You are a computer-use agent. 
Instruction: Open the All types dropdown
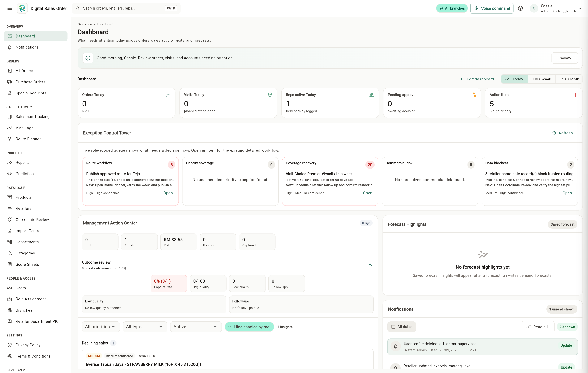point(145,327)
